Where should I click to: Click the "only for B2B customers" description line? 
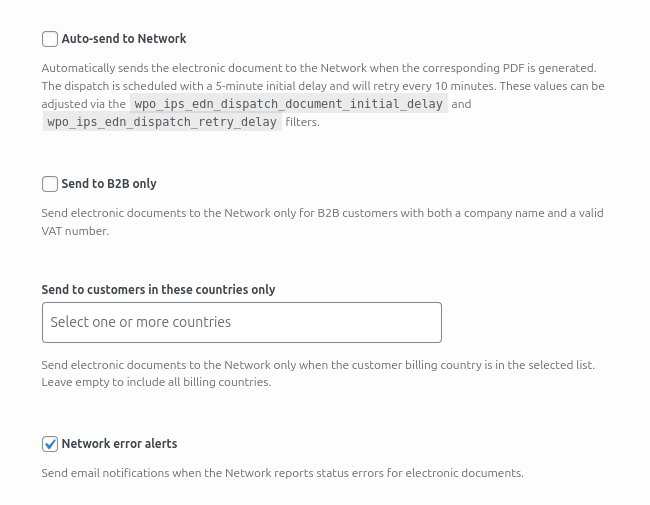[x=322, y=213]
